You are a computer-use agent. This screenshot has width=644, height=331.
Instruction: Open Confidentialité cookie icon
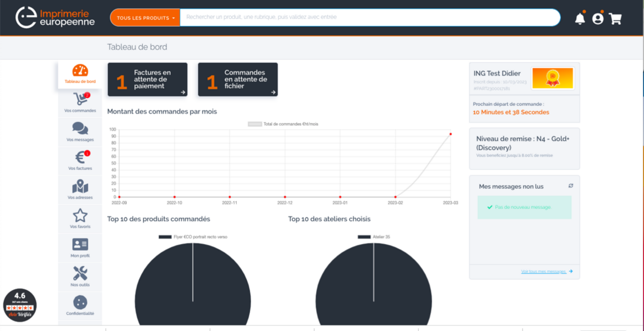(80, 303)
